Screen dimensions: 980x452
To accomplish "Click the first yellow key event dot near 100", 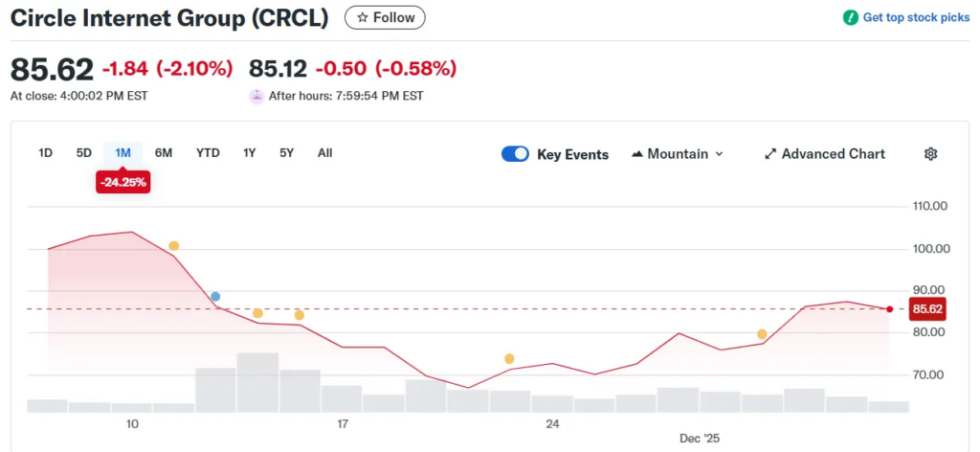I will pyautogui.click(x=173, y=246).
